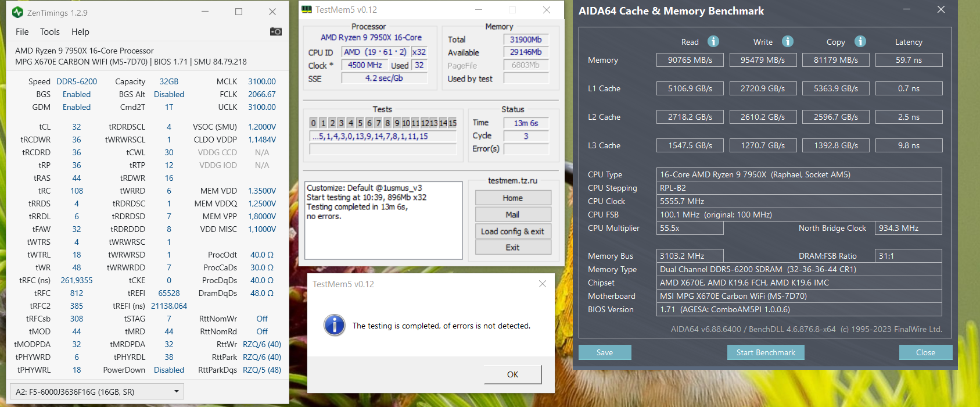Viewport: 980px width, 407px height.
Task: Click the tREFI value 65528
Action: click(169, 293)
